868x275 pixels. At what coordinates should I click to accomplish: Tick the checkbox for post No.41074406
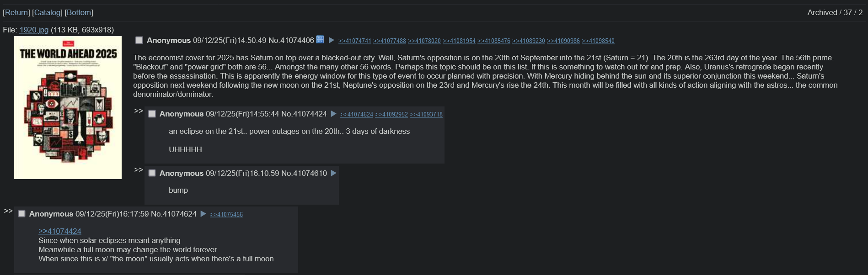(x=139, y=40)
